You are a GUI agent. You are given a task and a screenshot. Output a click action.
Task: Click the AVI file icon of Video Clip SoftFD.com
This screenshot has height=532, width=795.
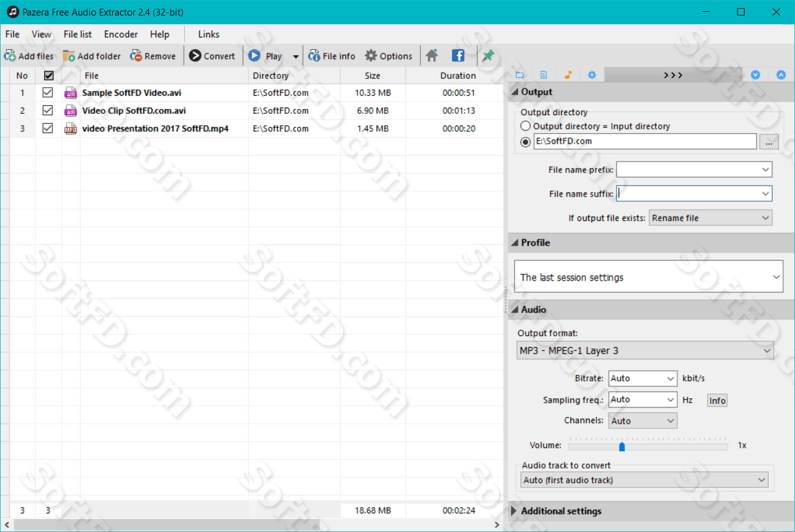pyautogui.click(x=70, y=111)
